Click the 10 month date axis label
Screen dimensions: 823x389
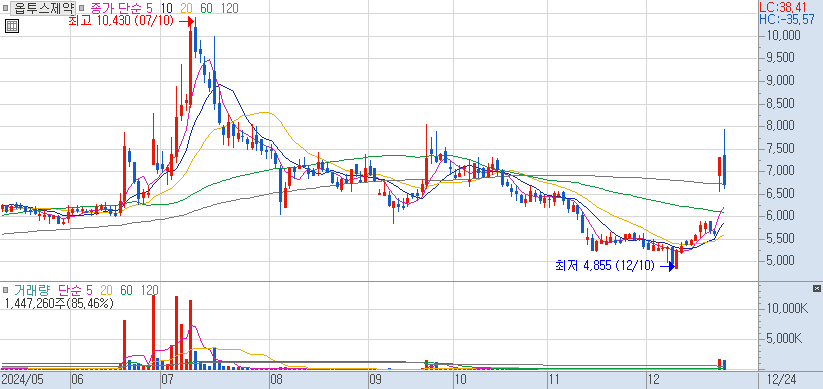pos(460,379)
